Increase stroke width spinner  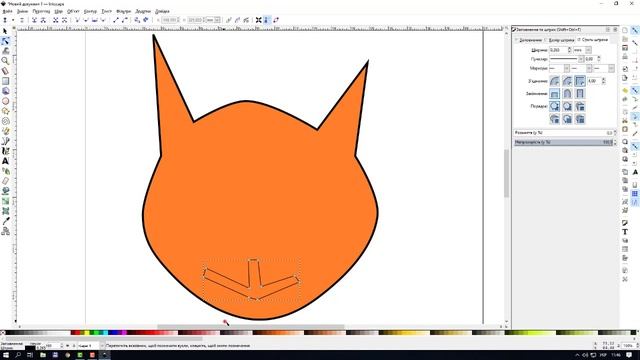coord(569,48)
